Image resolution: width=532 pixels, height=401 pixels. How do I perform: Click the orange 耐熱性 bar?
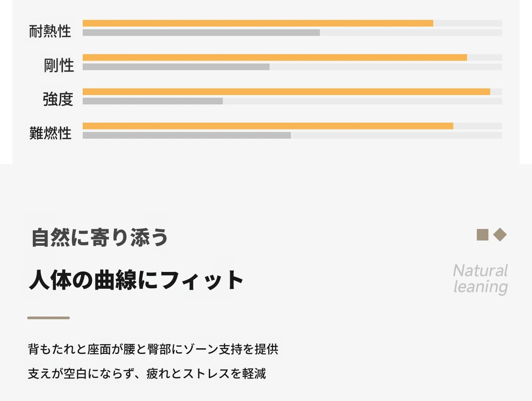(x=258, y=23)
